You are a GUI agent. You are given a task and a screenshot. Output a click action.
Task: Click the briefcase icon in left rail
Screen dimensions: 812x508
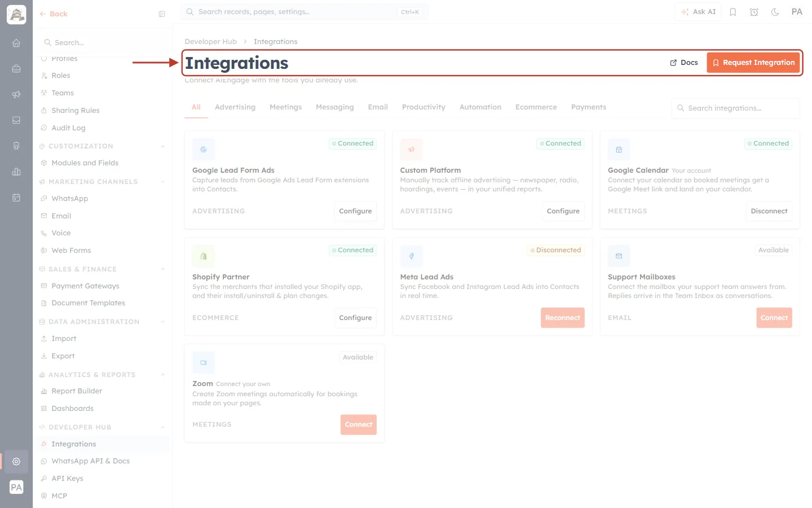click(x=16, y=69)
